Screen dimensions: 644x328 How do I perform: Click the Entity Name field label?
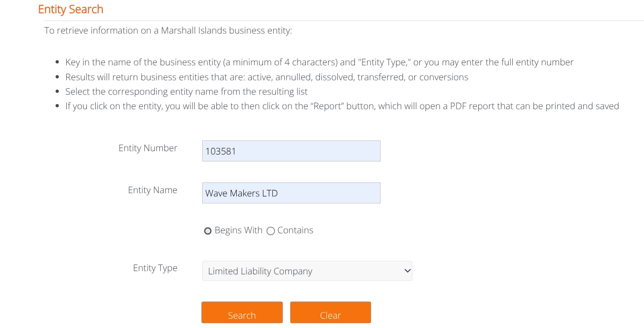tap(152, 190)
